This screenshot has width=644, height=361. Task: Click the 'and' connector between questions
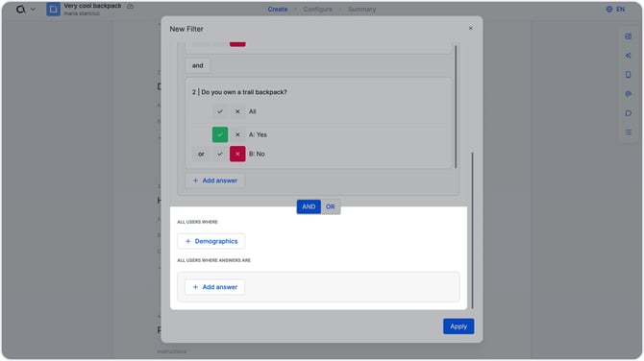198,65
